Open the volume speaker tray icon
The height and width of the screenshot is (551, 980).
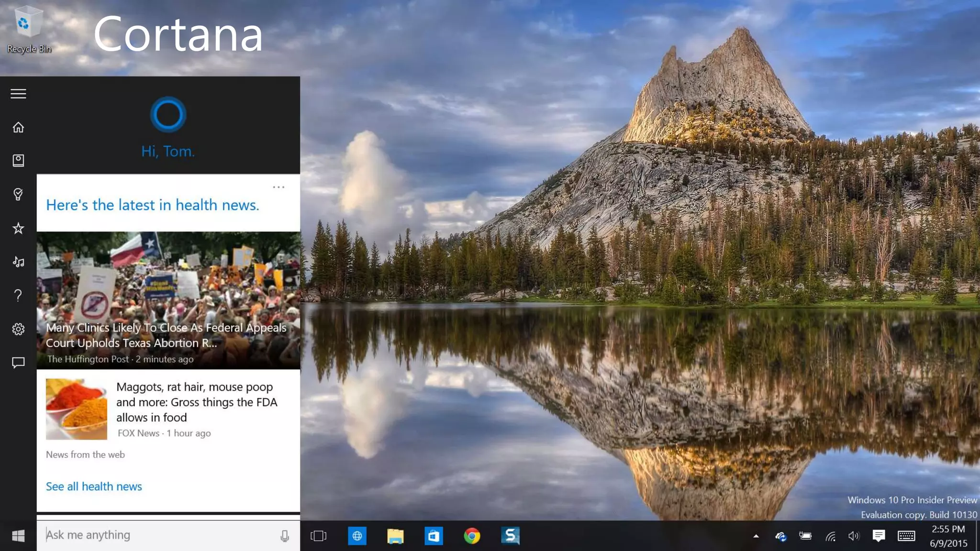tap(854, 536)
